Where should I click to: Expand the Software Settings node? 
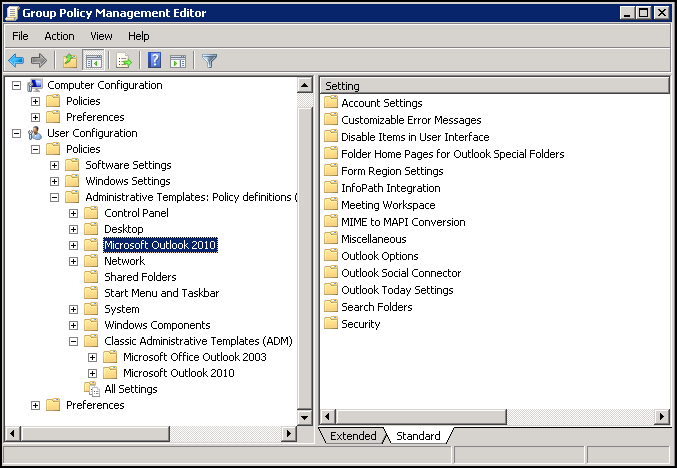coord(54,165)
